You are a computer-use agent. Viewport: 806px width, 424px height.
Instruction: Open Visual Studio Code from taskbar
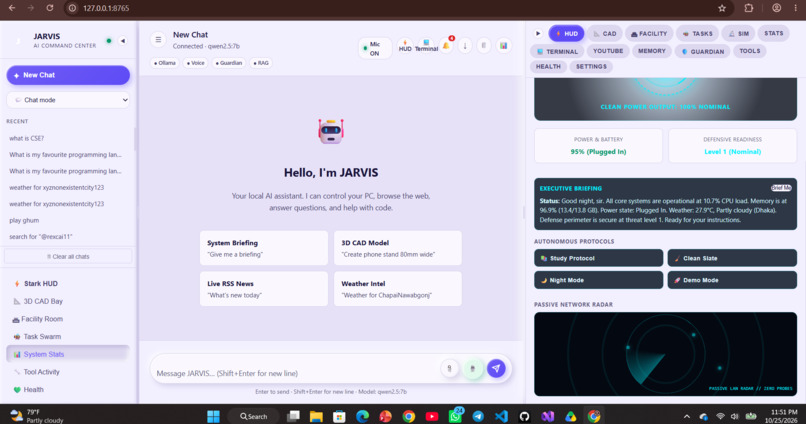click(x=501, y=416)
